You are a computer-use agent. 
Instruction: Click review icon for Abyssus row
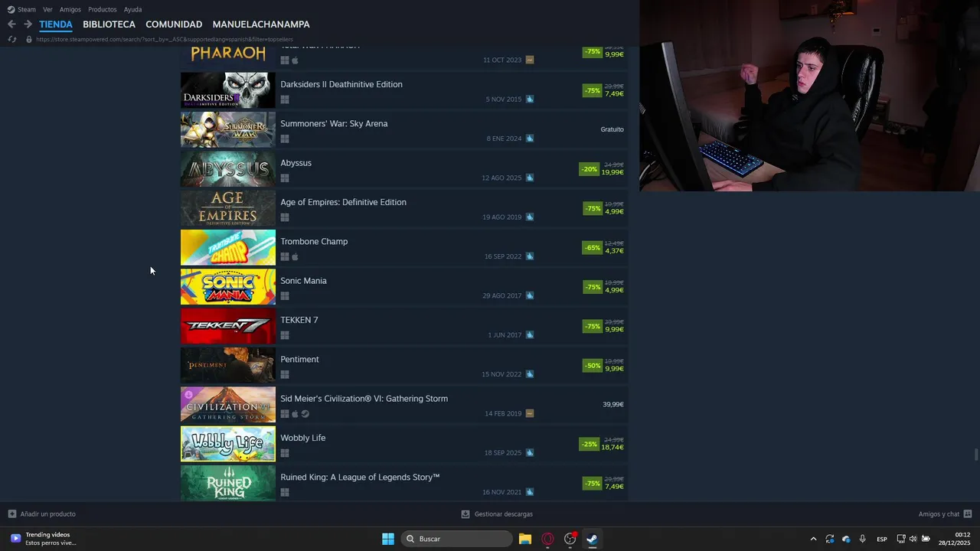530,178
